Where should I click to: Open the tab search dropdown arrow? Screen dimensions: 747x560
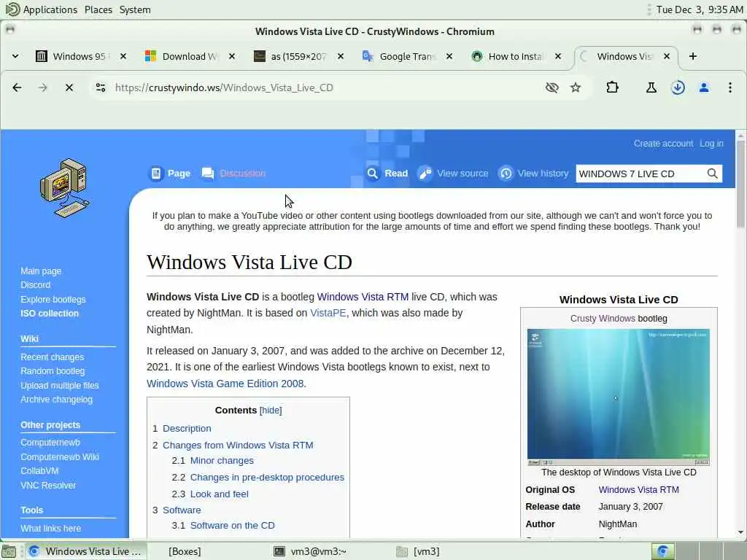click(15, 56)
